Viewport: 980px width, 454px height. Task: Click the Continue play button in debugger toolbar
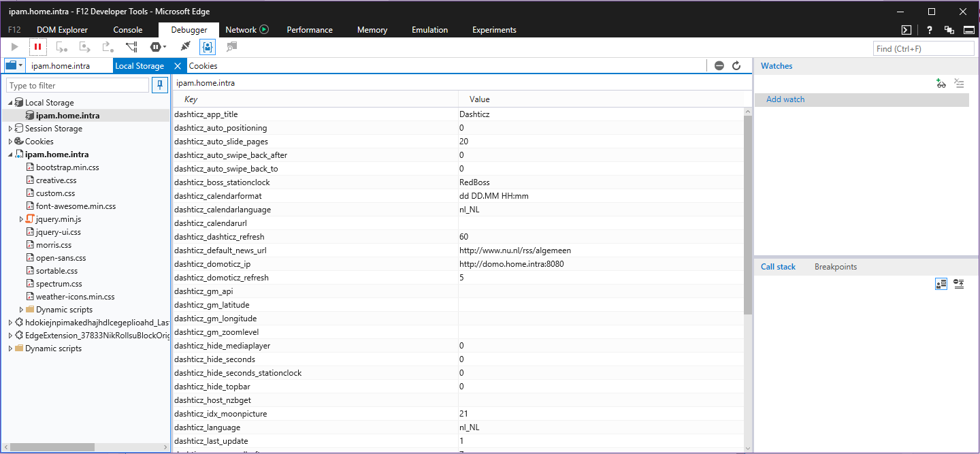pyautogui.click(x=16, y=47)
